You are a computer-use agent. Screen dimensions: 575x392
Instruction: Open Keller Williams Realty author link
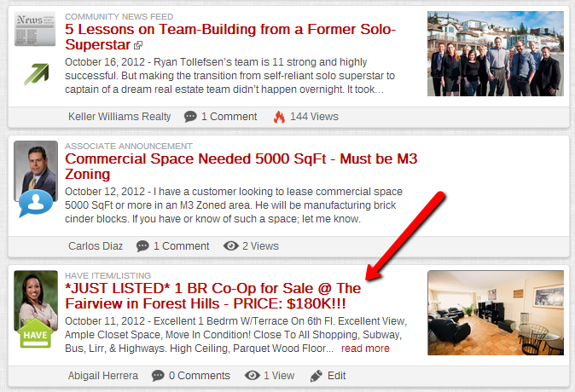tap(119, 117)
